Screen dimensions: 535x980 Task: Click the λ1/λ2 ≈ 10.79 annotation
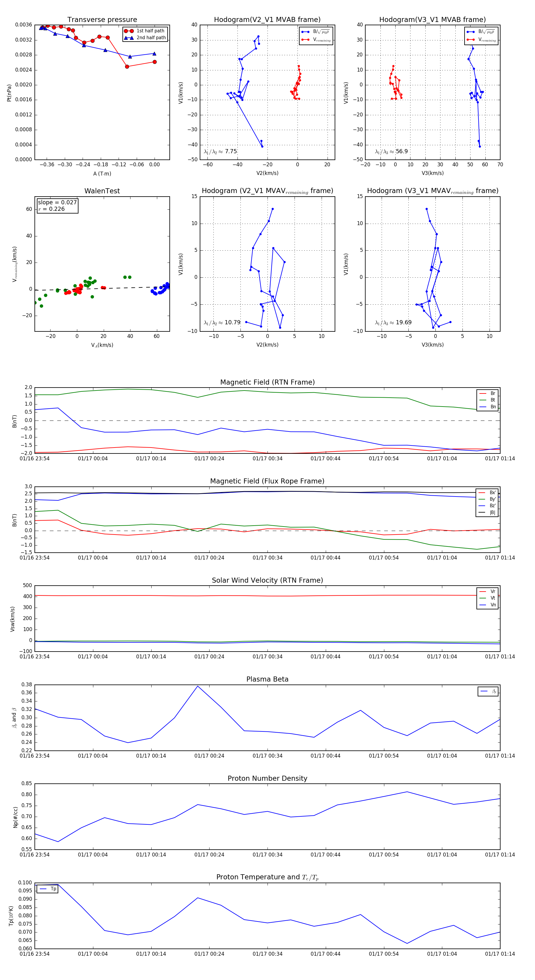(x=222, y=323)
